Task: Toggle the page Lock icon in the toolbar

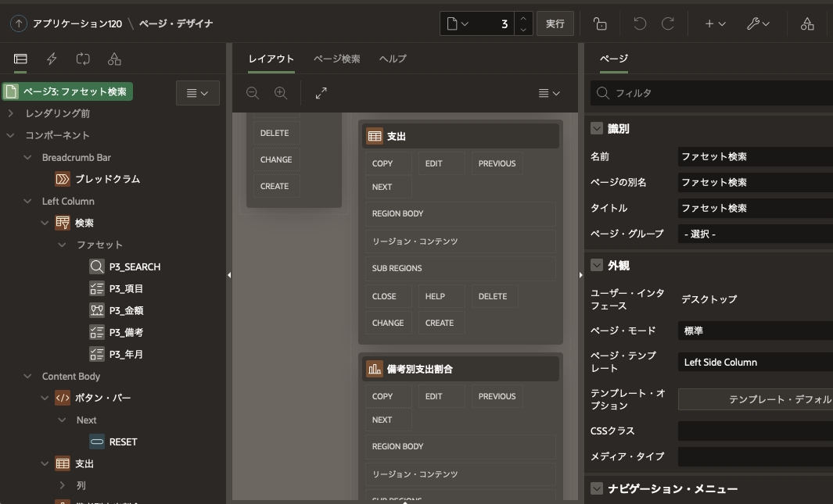Action: 599,23
